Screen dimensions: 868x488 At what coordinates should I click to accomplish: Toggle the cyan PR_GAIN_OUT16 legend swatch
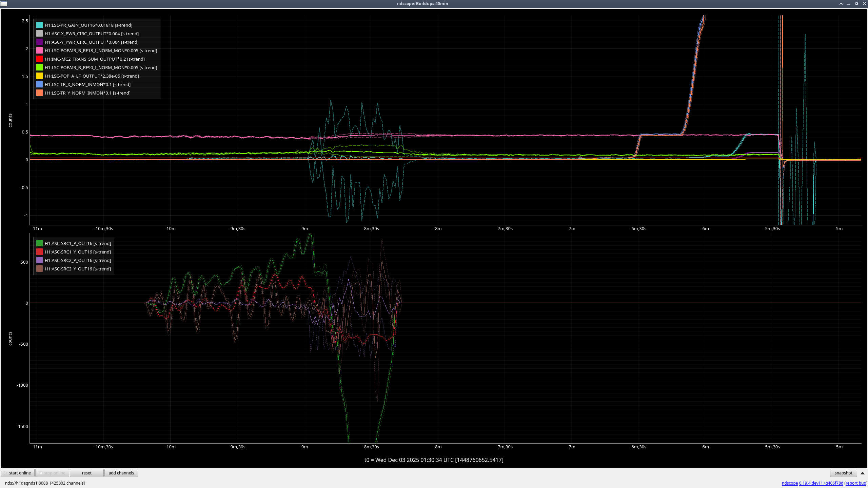click(x=39, y=25)
